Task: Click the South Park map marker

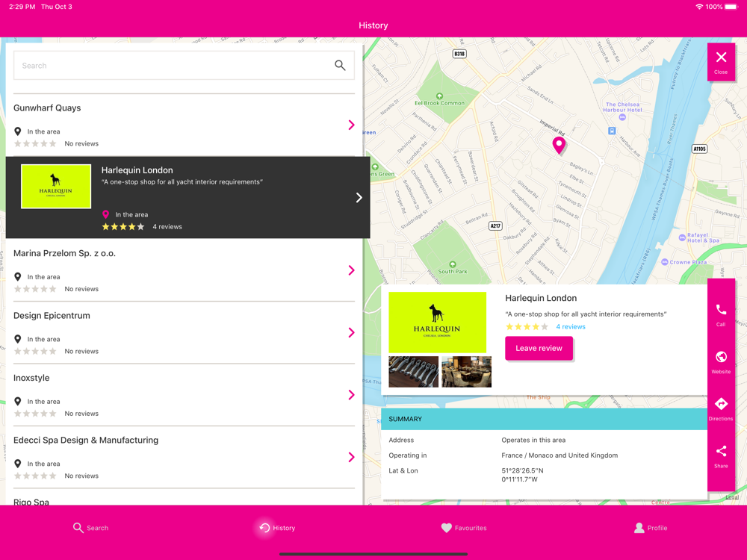Action: tap(453, 264)
